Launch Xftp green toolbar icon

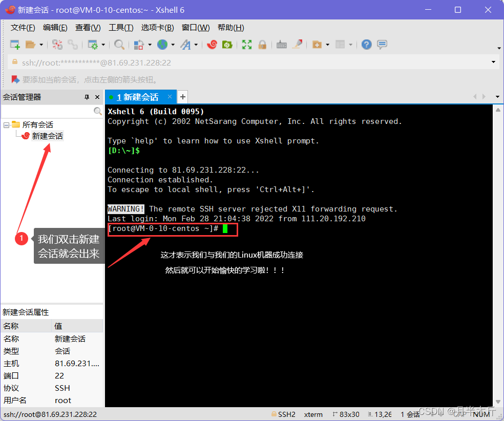(x=227, y=45)
